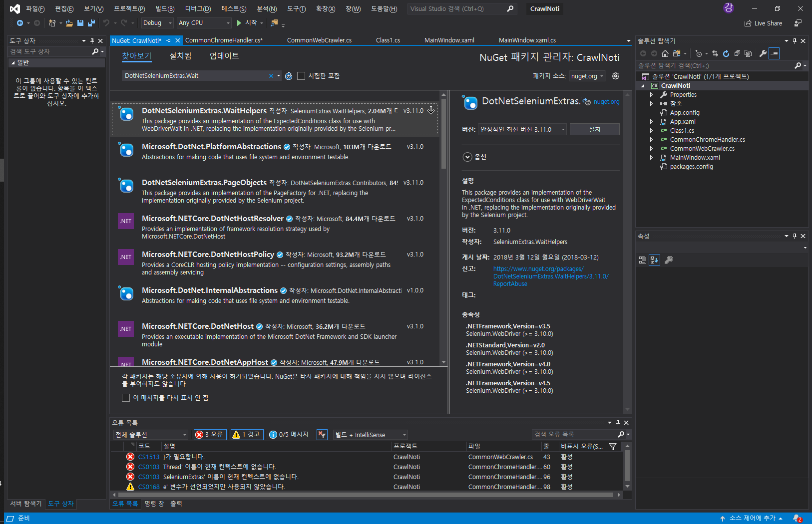Install the selected NuGet package
Viewport: 812px width, 524px height.
[x=594, y=129]
